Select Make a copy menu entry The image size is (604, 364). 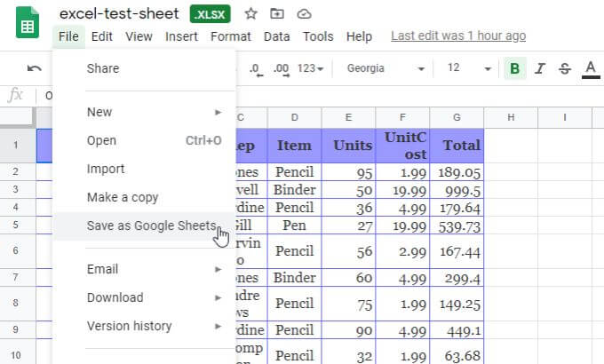click(x=123, y=197)
